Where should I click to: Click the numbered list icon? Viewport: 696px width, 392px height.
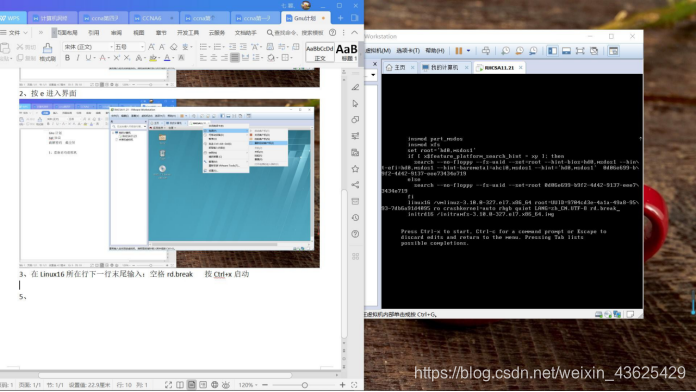[217, 47]
